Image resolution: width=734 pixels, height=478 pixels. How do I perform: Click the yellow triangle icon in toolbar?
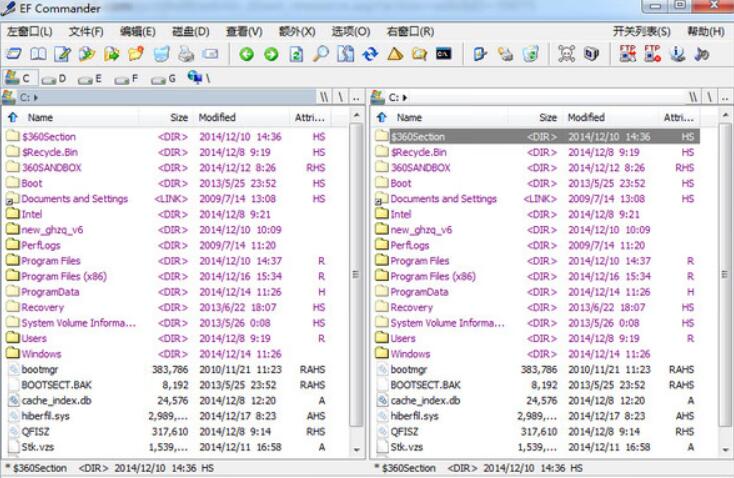[395, 54]
